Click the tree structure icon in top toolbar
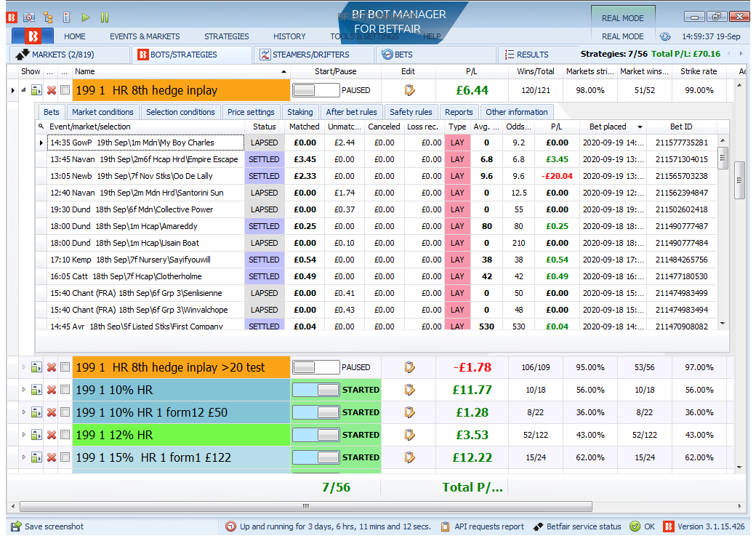The width and height of the screenshot is (756, 541). 48,18
